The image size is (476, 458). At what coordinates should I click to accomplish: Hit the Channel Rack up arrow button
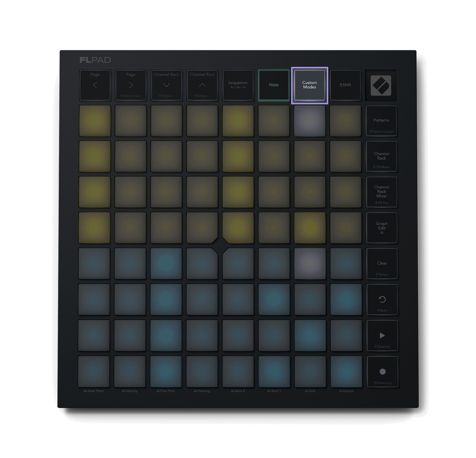click(x=202, y=85)
